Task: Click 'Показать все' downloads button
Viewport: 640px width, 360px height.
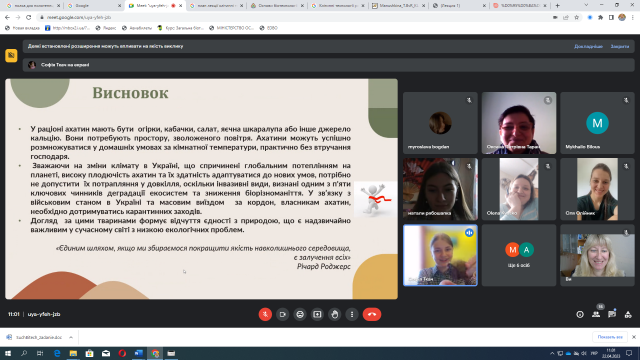Action: click(x=610, y=337)
